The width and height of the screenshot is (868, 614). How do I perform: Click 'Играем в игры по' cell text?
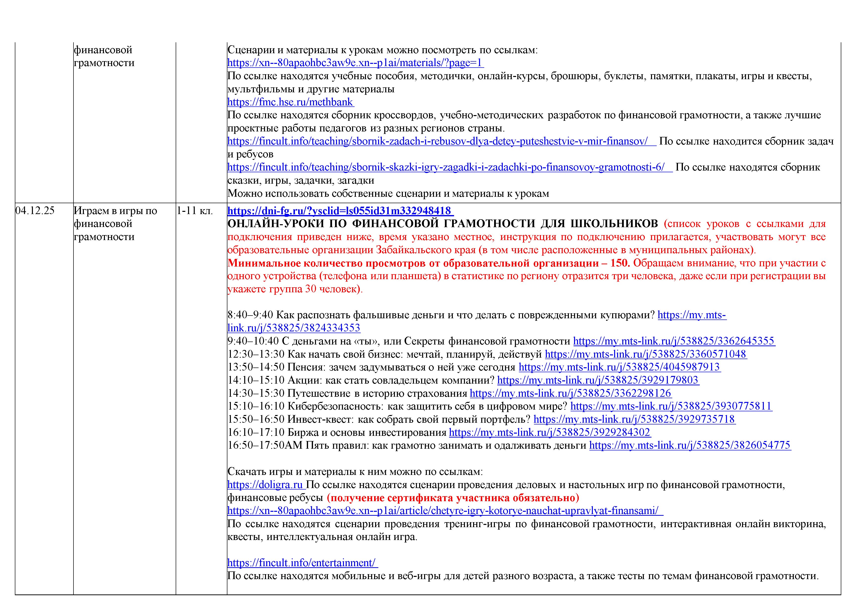[115, 211]
